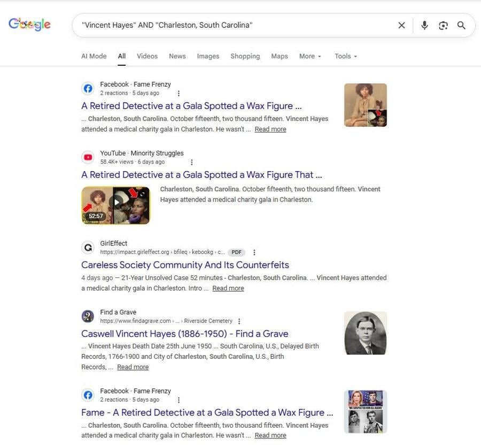The image size is (481, 448).
Task: Open the options menu on the GirlEffect PDF result
Action: (254, 252)
